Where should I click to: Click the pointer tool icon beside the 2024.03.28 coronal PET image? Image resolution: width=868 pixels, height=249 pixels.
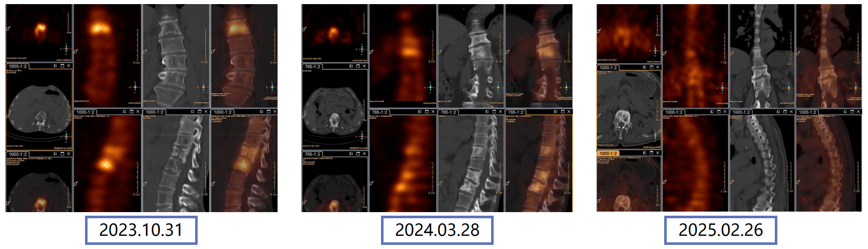372,51
